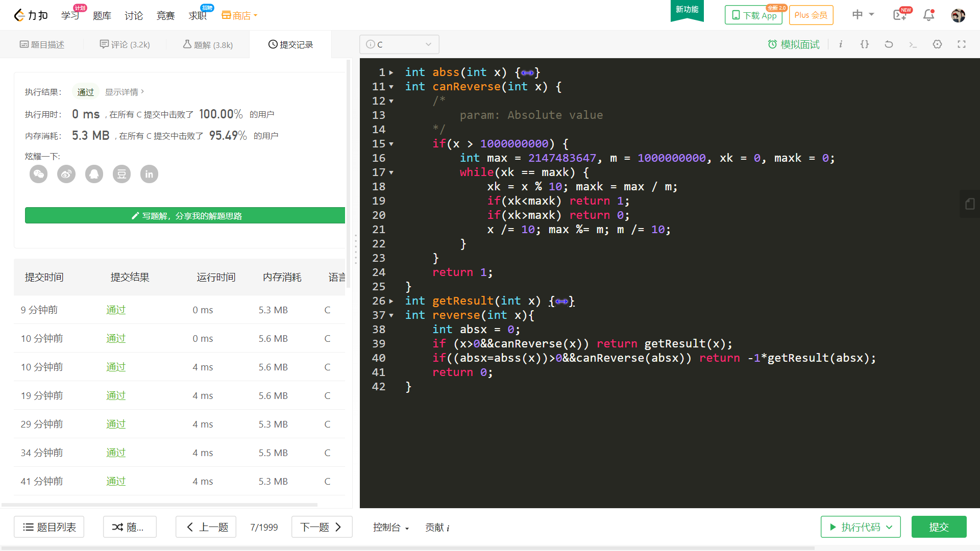
Task: Share result via LinkedIn icon
Action: coord(149,174)
